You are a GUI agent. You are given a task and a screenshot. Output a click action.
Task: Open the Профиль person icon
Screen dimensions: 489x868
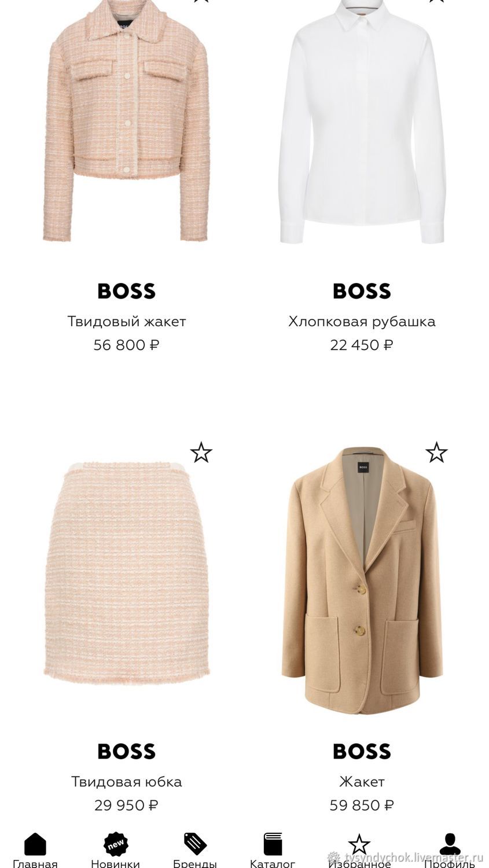(x=450, y=844)
